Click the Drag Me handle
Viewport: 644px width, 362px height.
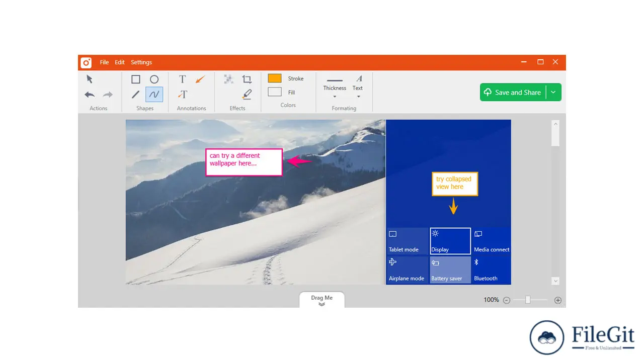322,300
